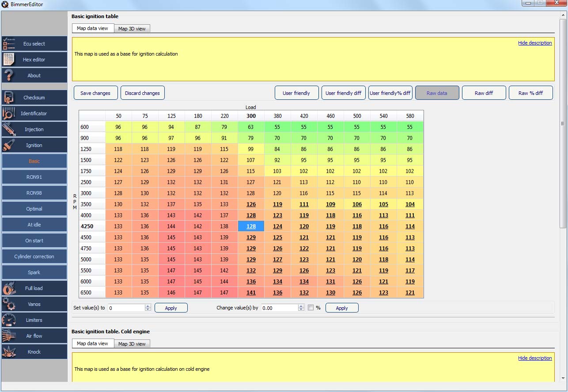Toggle the Raw data view mode
Screen dimensions: 568x392
point(437,93)
